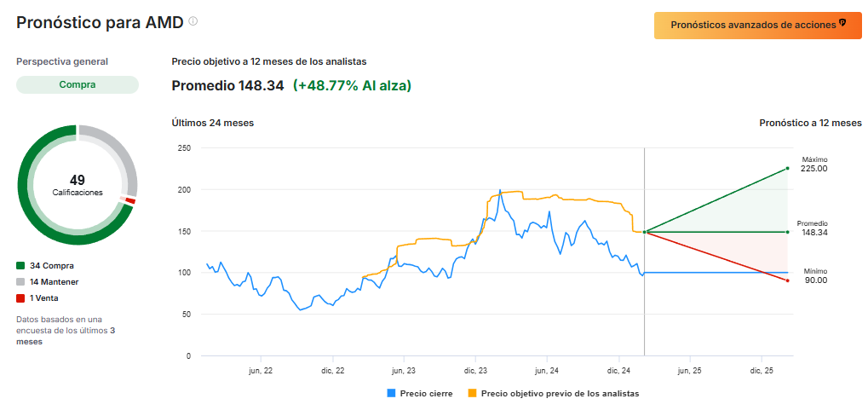Click the 49 Calificaciones donut center
Screen dimensions: 868x416
pyautogui.click(x=78, y=185)
